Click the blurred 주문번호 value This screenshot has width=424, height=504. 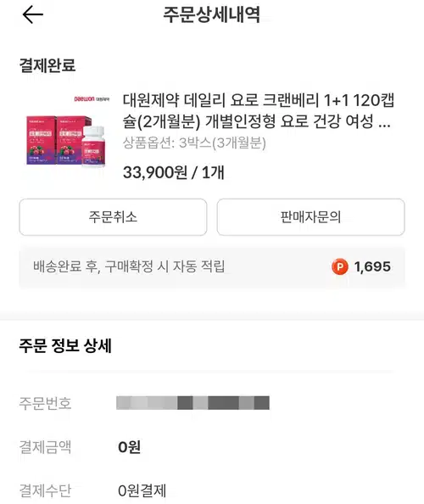point(192,403)
